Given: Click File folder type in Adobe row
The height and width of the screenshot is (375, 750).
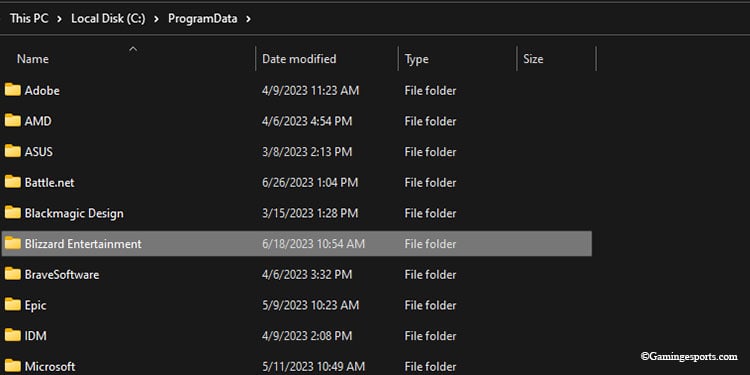Looking at the screenshot, I should 430,90.
